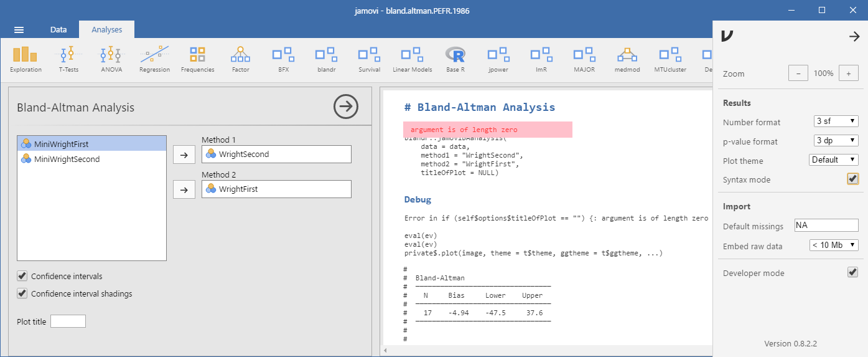Open the T-Tests analyses menu
The width and height of the screenshot is (868, 357).
[x=69, y=60]
